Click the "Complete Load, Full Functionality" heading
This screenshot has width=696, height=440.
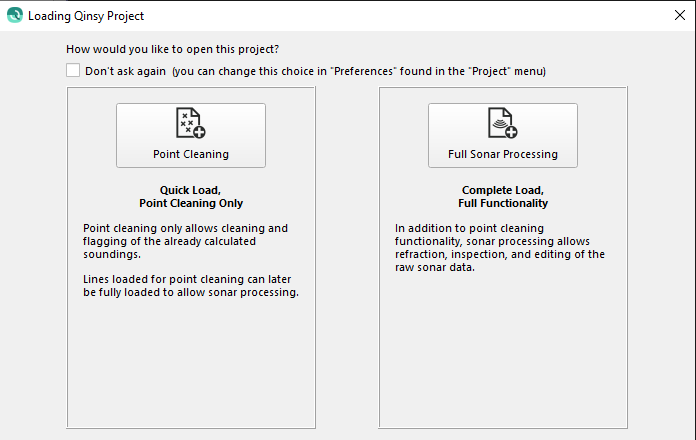tap(503, 196)
